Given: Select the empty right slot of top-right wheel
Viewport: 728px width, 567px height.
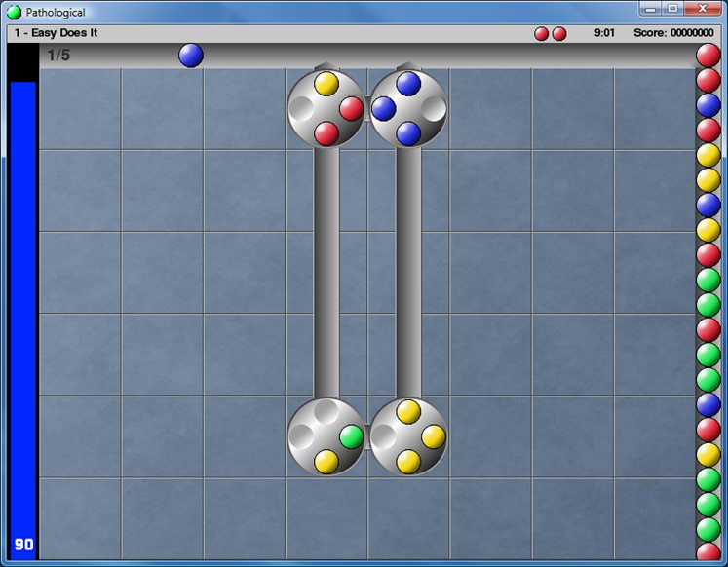Looking at the screenshot, I should click(x=434, y=109).
